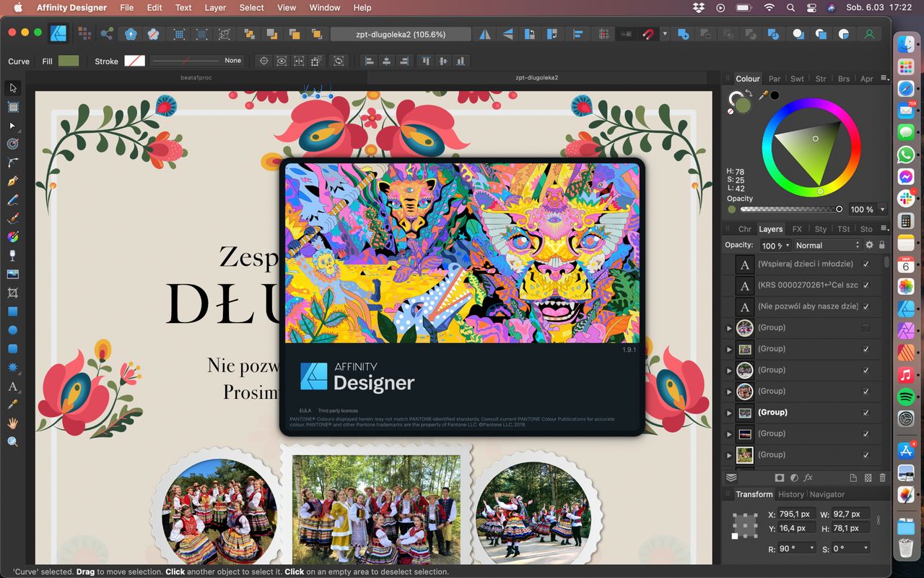
Task: Open the EULA link on splash screen
Action: pyautogui.click(x=305, y=410)
